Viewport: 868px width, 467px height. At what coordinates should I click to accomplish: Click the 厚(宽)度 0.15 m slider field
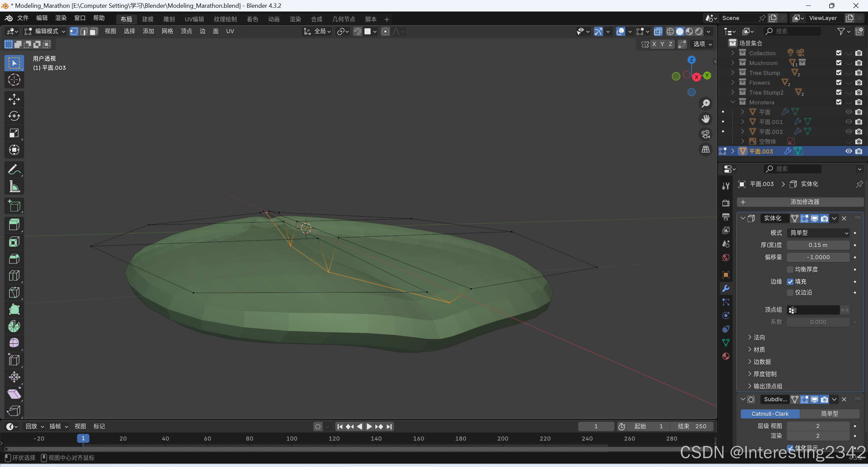pyautogui.click(x=817, y=245)
